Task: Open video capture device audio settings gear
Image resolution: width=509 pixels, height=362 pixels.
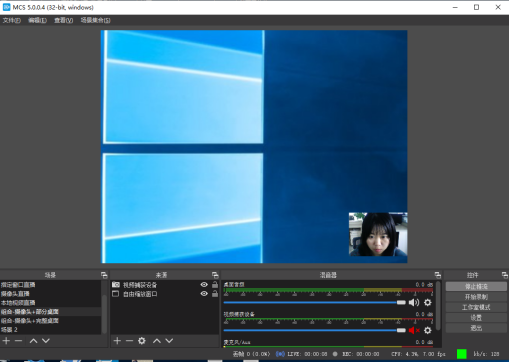Action: [428, 330]
